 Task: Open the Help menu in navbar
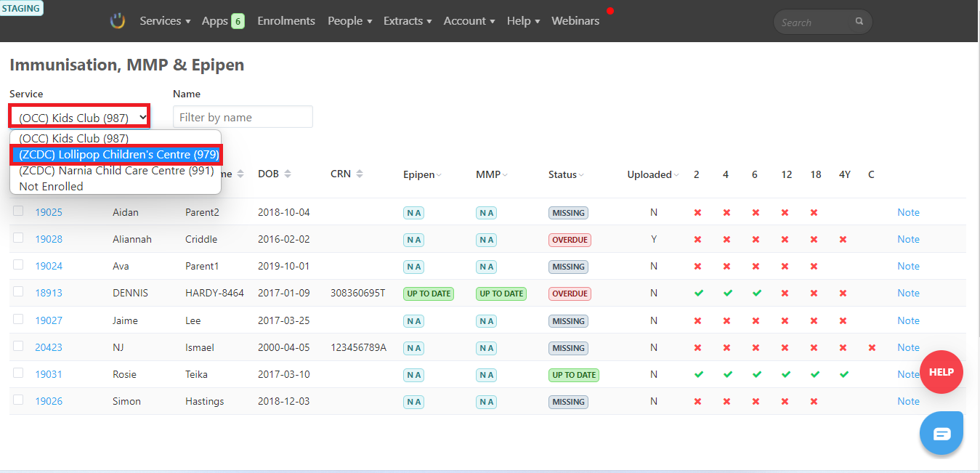(x=523, y=21)
